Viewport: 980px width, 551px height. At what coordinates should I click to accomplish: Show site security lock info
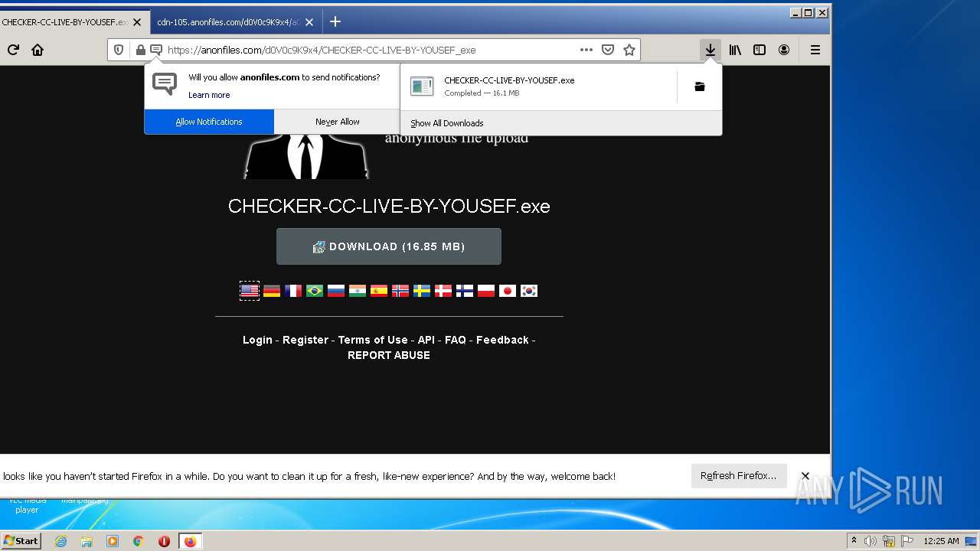pos(140,50)
